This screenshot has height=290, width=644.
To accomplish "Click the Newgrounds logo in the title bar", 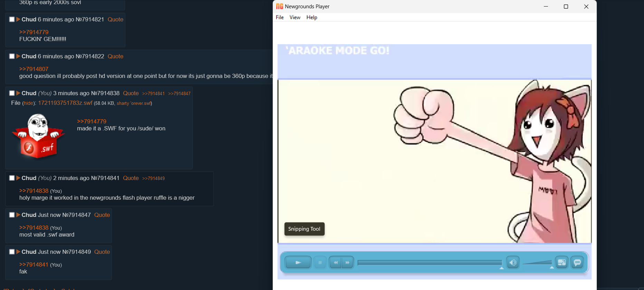I will 280,6.
